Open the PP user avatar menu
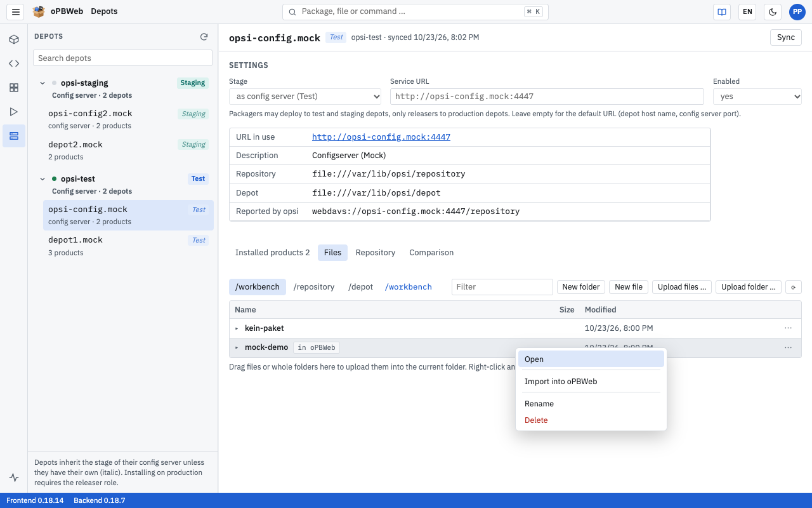Screen dimensions: 812x508 [x=797, y=11]
